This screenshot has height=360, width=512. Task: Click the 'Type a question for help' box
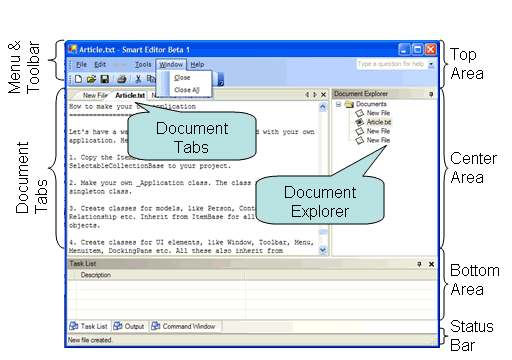pyautogui.click(x=391, y=64)
